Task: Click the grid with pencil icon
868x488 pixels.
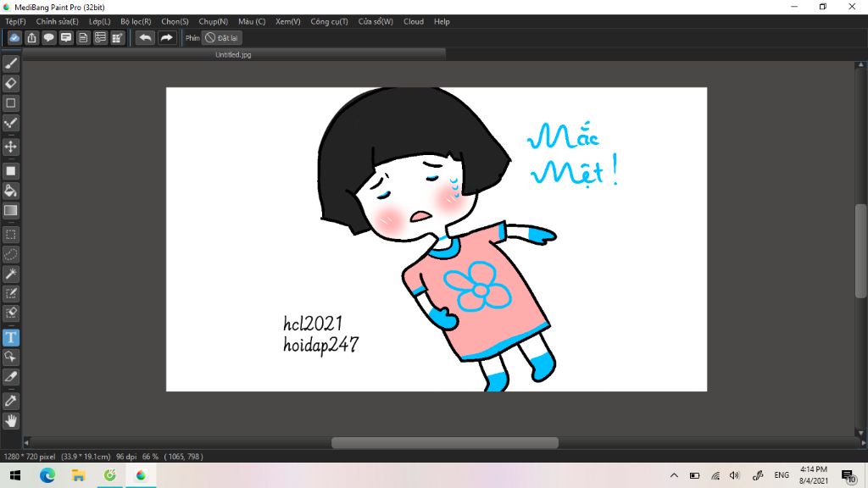Action: pos(117,37)
